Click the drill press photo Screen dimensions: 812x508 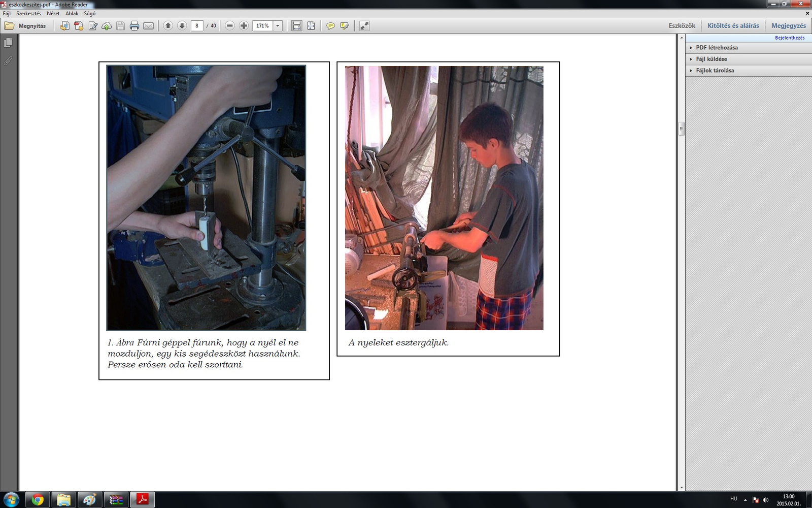[206, 198]
